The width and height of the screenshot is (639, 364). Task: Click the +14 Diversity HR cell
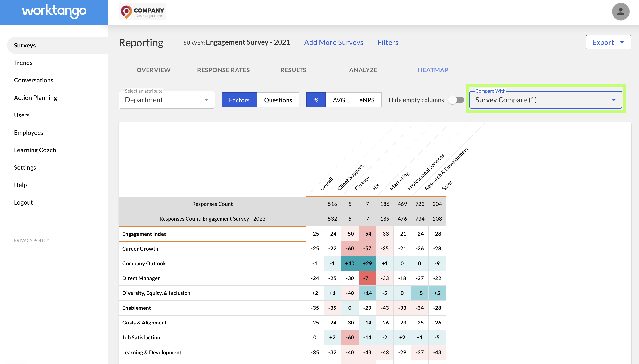367,293
